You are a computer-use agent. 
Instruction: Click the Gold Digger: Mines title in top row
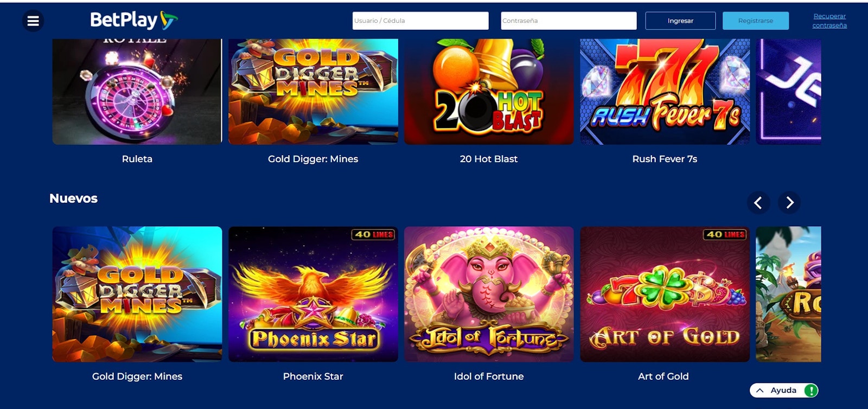pyautogui.click(x=313, y=159)
